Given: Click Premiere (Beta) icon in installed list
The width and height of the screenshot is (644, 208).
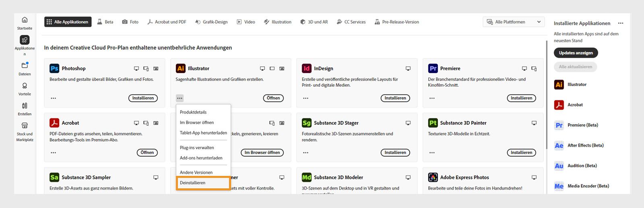Looking at the screenshot, I should 559,125.
